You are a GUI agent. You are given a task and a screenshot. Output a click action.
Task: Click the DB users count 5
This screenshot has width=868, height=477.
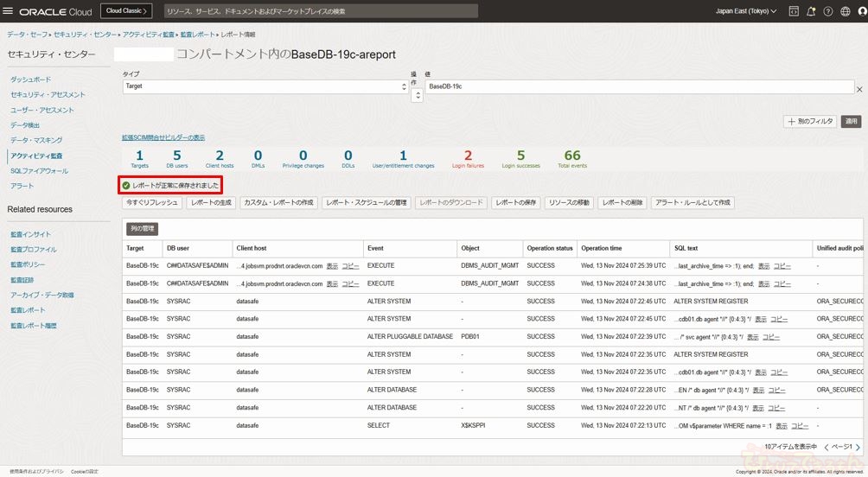(x=177, y=156)
